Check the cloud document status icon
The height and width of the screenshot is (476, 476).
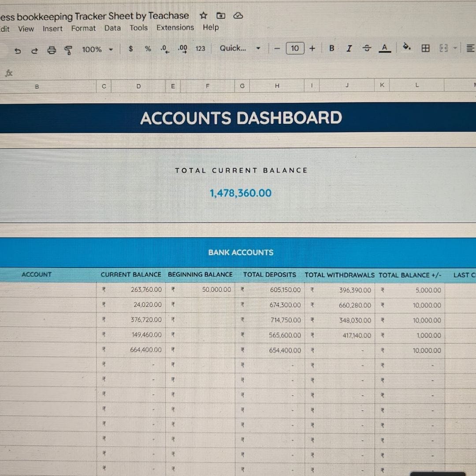(x=238, y=16)
